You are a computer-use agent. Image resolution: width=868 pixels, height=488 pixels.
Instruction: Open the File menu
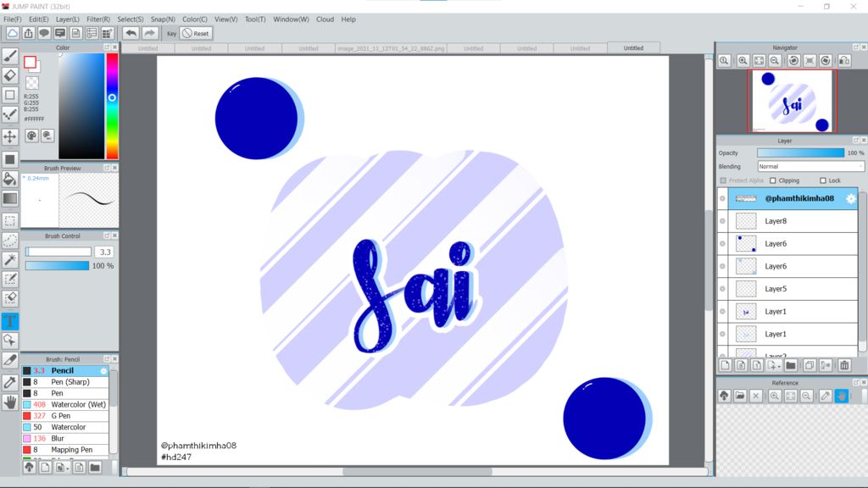(12, 19)
